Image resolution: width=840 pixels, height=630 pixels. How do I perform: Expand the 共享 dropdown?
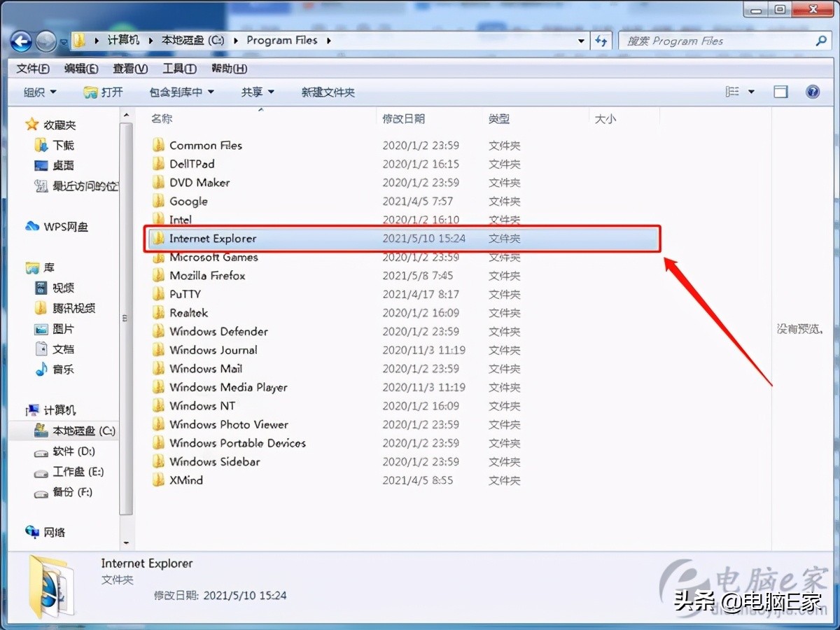258,92
